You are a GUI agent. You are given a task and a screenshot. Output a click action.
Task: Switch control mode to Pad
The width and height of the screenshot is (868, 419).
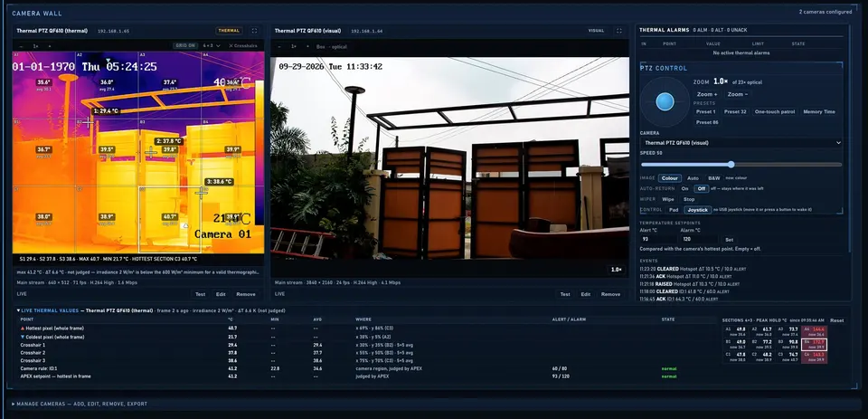pos(673,210)
